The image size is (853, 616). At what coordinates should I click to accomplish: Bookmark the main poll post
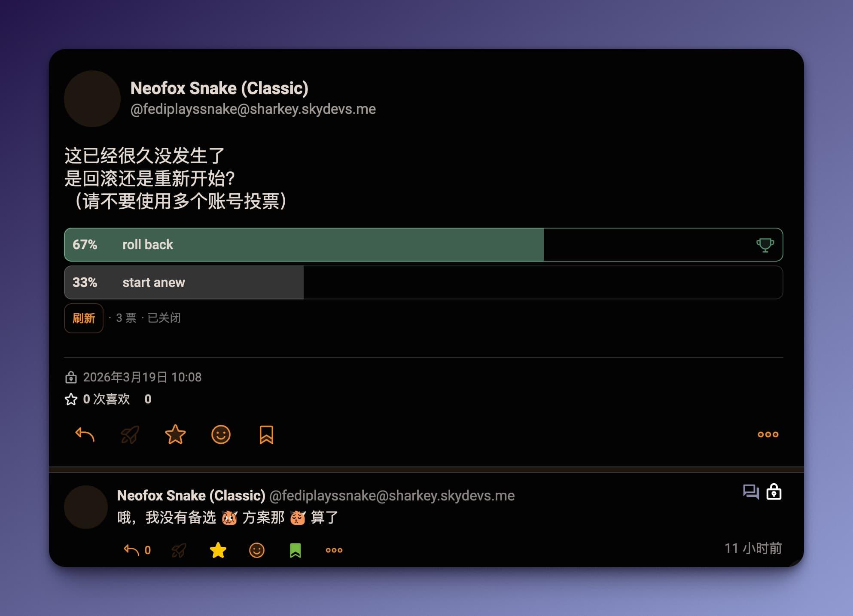(266, 435)
